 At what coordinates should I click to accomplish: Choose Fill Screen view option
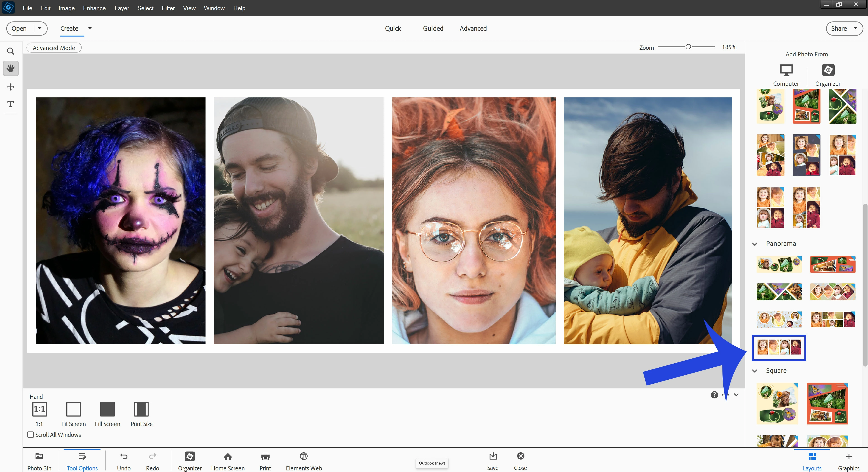[108, 414]
